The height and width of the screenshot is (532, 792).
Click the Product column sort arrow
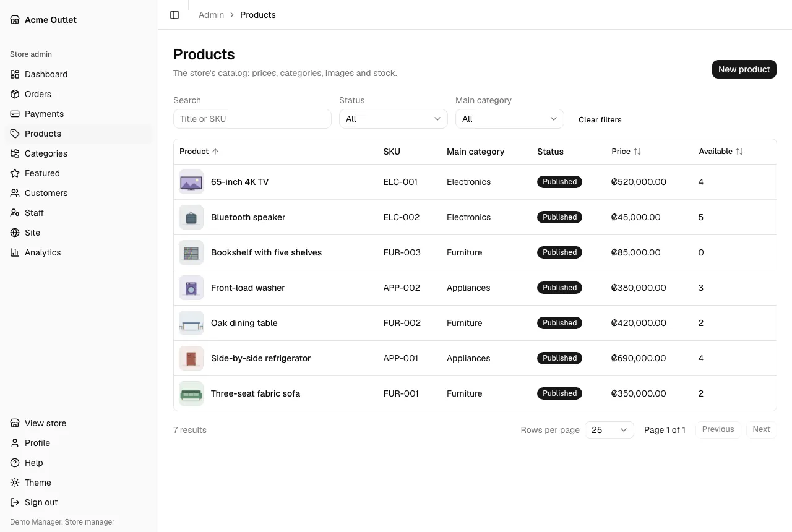click(215, 152)
